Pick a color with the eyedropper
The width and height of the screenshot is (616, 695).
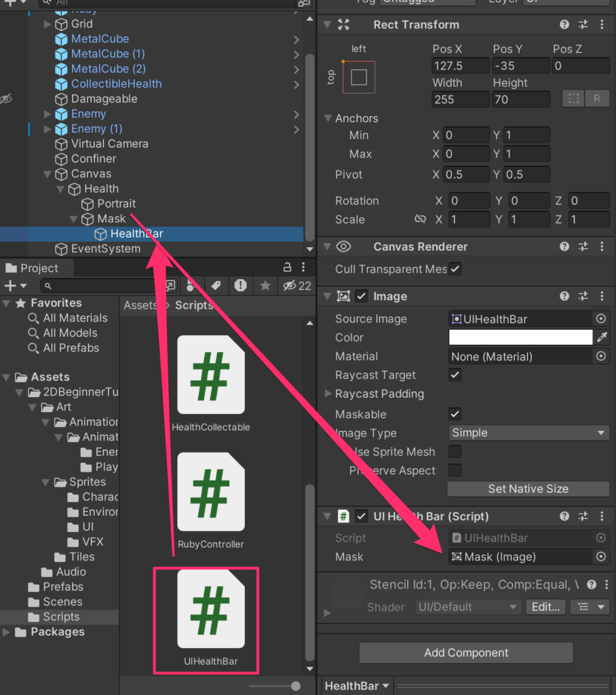click(602, 337)
